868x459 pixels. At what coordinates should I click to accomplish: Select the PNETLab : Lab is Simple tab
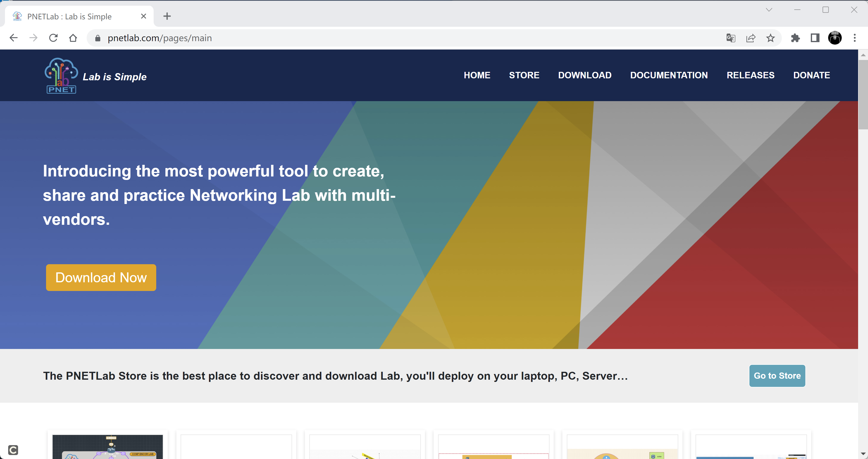(x=79, y=16)
